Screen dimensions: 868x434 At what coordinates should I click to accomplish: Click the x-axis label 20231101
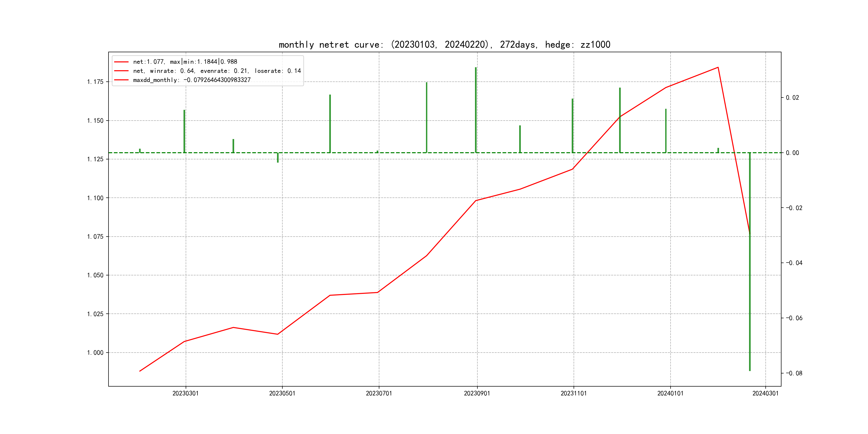tap(574, 393)
